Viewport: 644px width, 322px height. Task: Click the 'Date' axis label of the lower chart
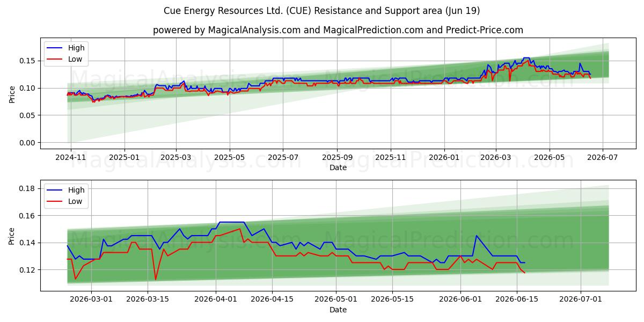[338, 310]
